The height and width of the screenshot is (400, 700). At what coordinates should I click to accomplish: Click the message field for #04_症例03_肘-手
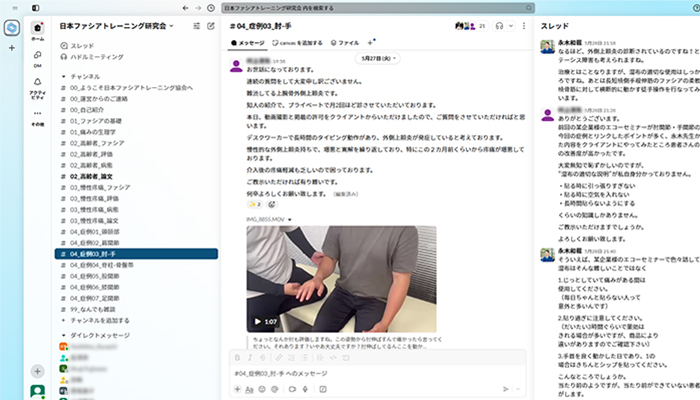[378, 373]
